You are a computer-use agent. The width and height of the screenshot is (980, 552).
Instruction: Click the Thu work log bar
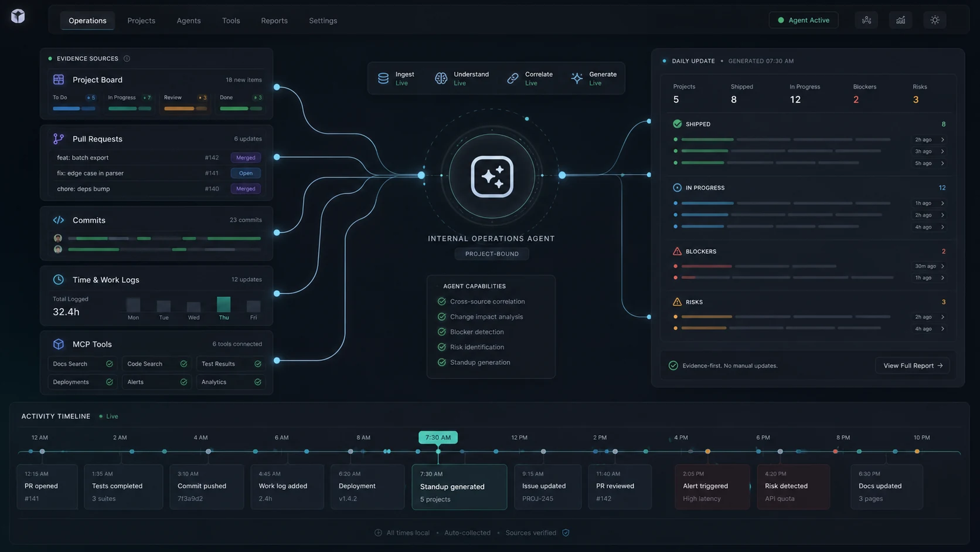click(224, 304)
